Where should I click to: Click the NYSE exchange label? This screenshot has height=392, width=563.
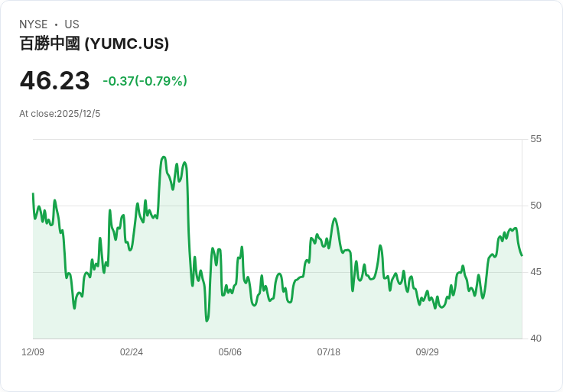click(34, 24)
